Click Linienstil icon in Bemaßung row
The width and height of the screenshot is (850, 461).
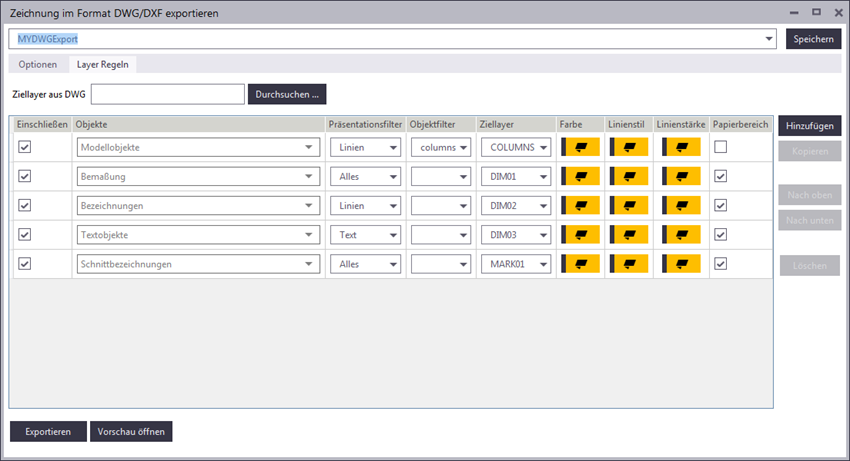(x=629, y=176)
